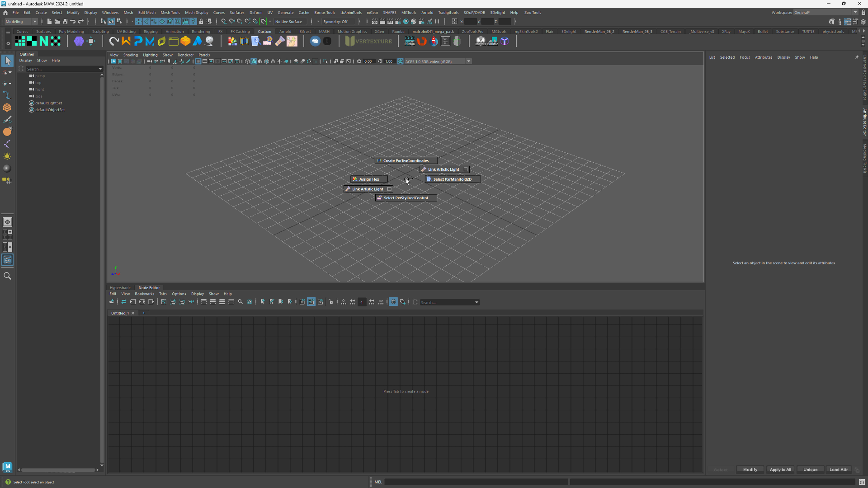Click the Paint Selection brush tool
868x488 pixels.
pyautogui.click(x=7, y=120)
